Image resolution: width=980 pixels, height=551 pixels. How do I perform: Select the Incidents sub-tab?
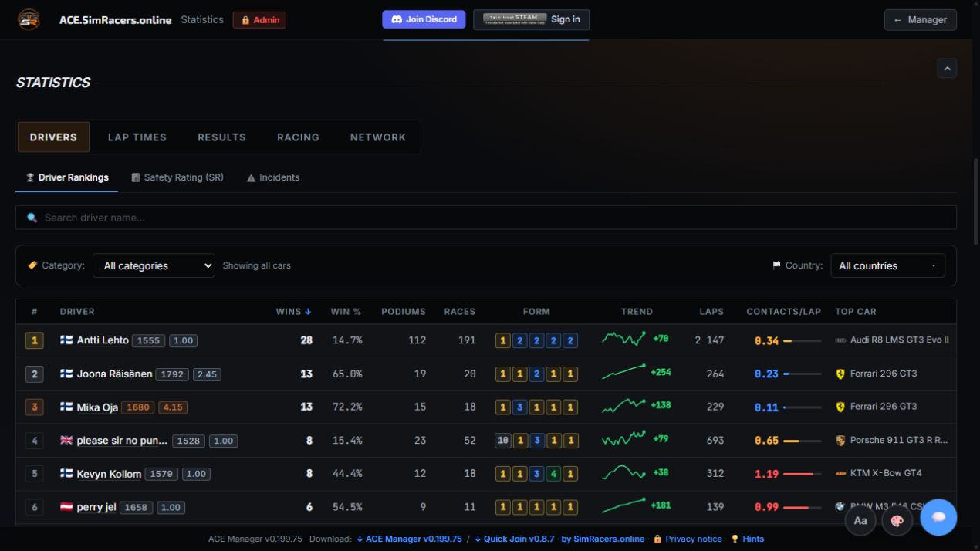[x=273, y=177]
